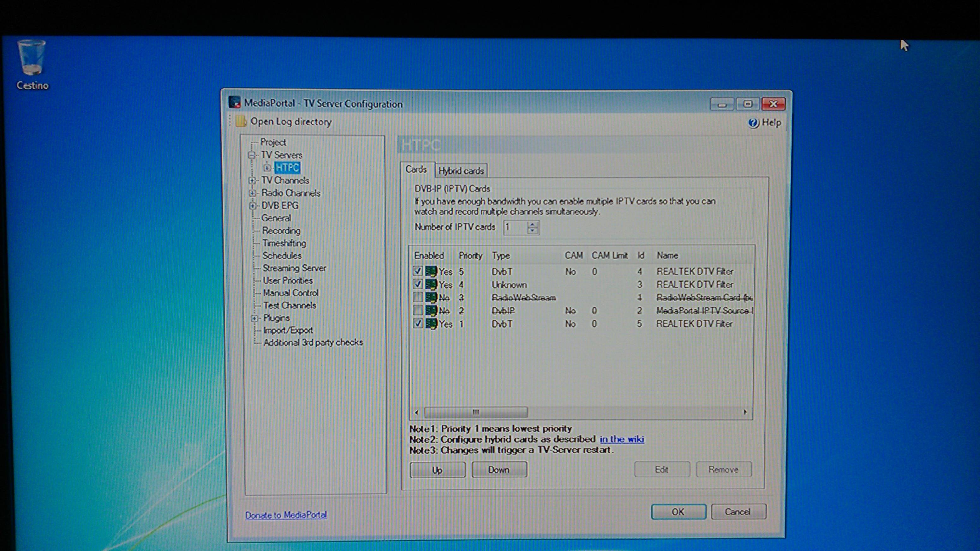Enable the RadioWebStream card checkbox

coord(417,297)
